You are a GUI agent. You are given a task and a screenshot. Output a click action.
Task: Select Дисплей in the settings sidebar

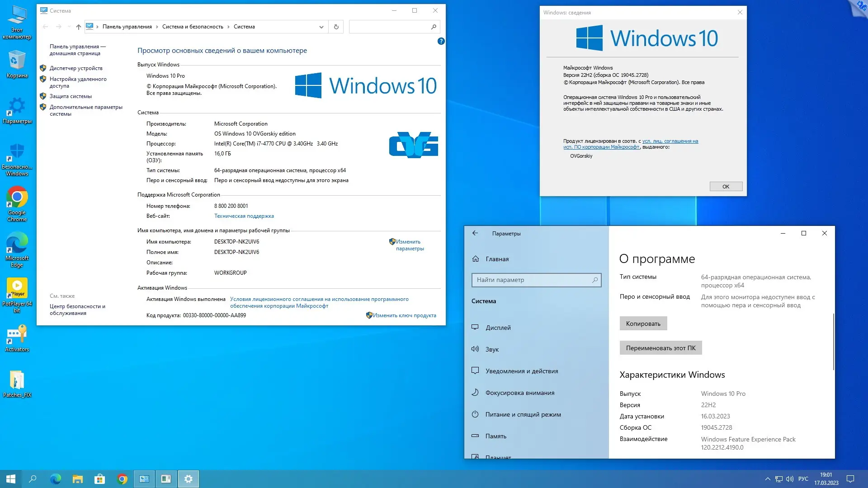(498, 328)
